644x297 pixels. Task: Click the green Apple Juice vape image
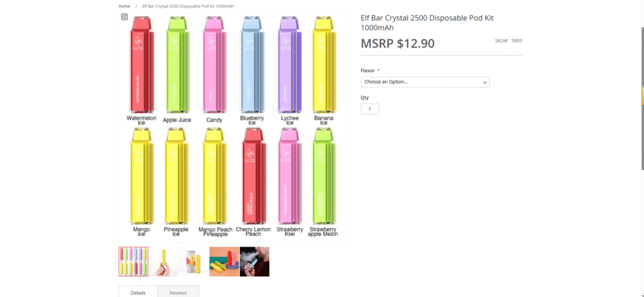(x=177, y=65)
